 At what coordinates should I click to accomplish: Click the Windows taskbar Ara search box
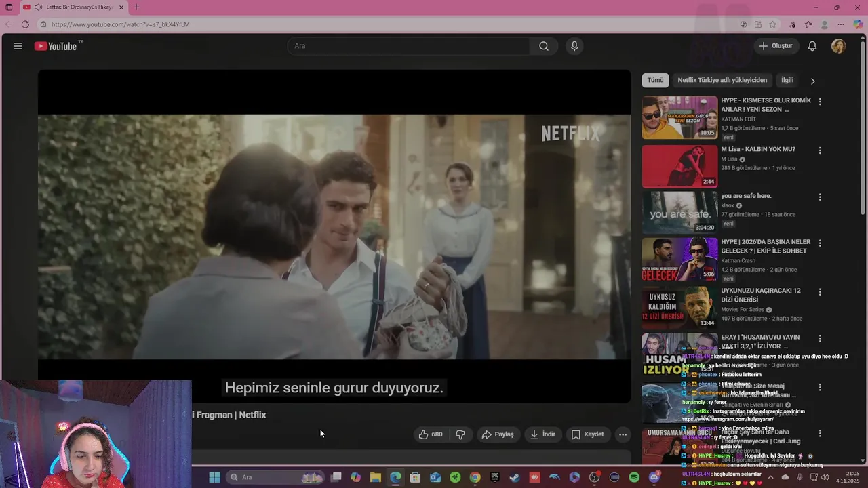point(276,477)
